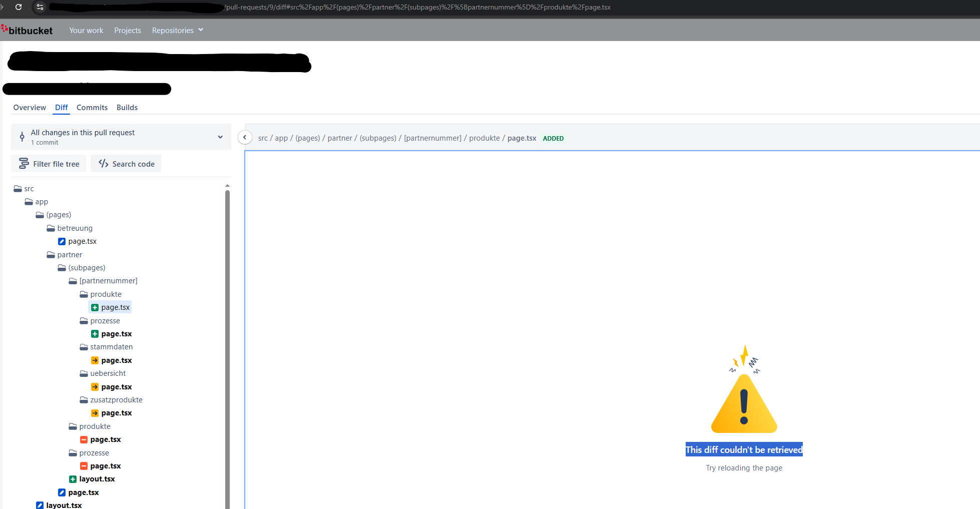Click the browser address bar URL
The height and width of the screenshot is (509, 980).
[417, 7]
